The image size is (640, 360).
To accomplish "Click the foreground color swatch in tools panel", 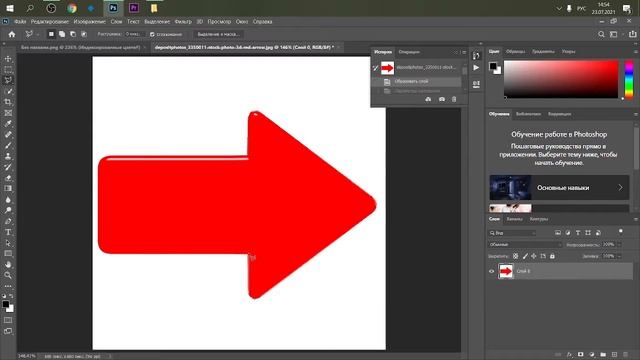I will tap(5, 304).
